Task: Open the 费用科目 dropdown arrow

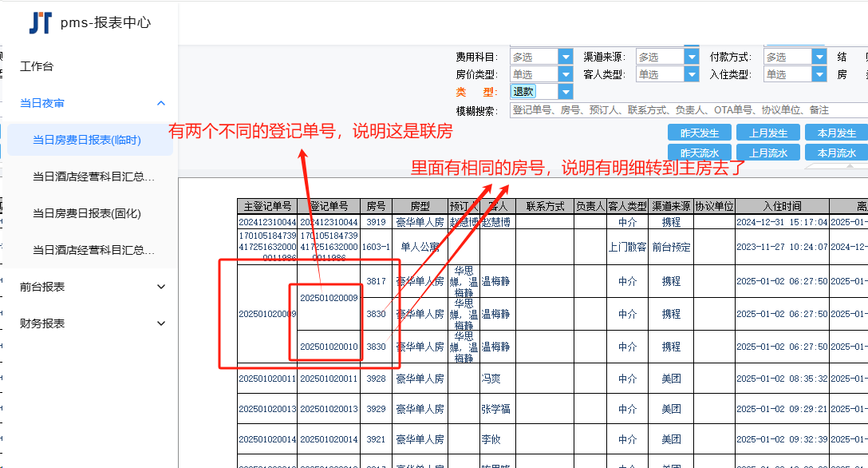Action: click(566, 57)
